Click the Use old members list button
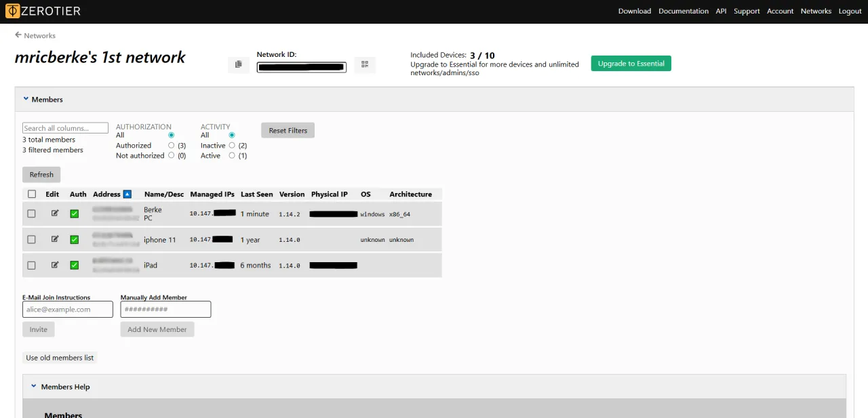 point(60,358)
